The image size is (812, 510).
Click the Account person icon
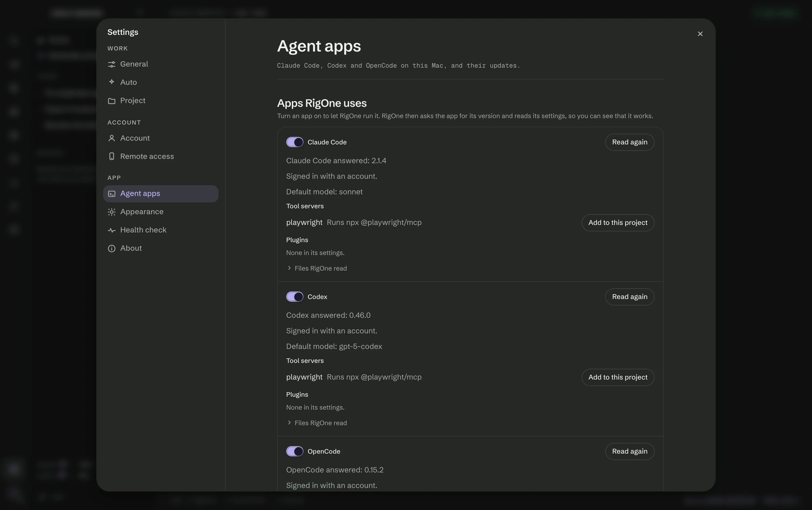pyautogui.click(x=112, y=138)
